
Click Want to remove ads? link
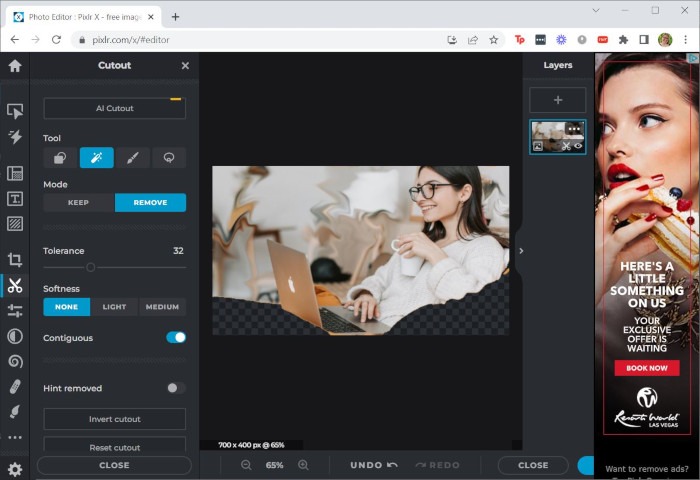[x=647, y=469]
